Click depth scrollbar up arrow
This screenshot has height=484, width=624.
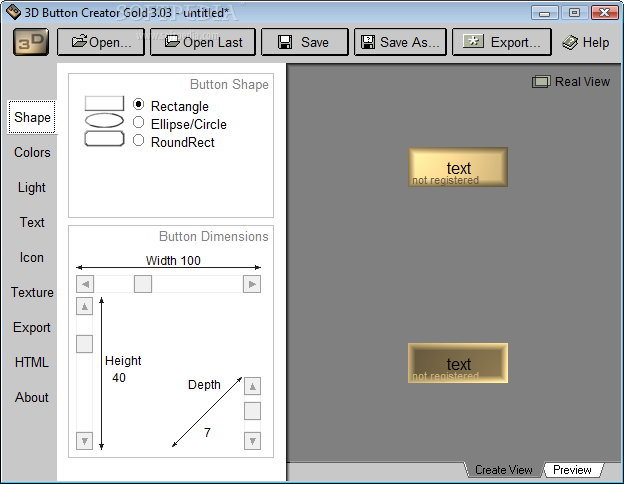point(252,386)
